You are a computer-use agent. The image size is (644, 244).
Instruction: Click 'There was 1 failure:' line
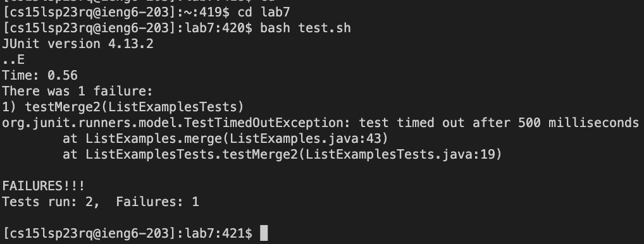78,91
